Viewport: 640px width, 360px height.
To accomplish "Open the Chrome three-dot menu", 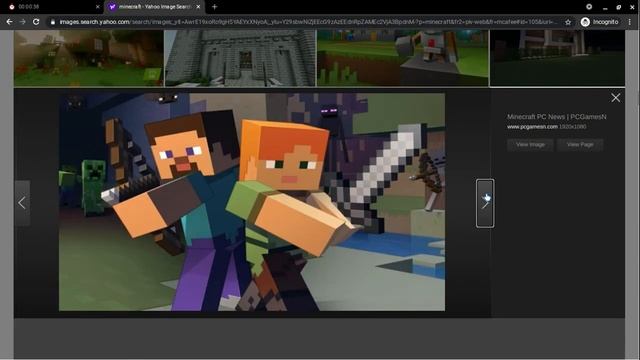I will pyautogui.click(x=630, y=22).
